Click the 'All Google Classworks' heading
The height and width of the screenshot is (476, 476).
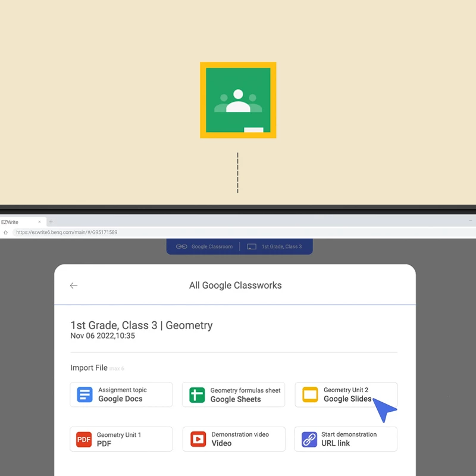[x=235, y=286]
